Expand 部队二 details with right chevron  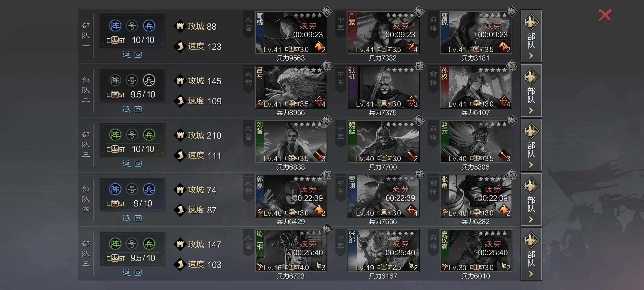(531, 110)
